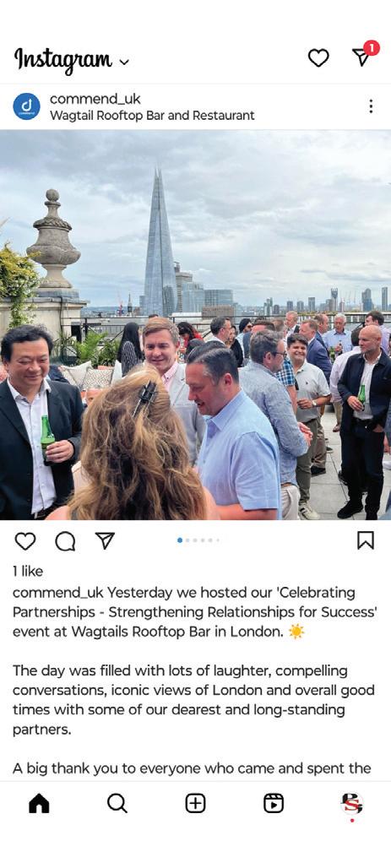Tap the create new post plus icon

pos(195,803)
